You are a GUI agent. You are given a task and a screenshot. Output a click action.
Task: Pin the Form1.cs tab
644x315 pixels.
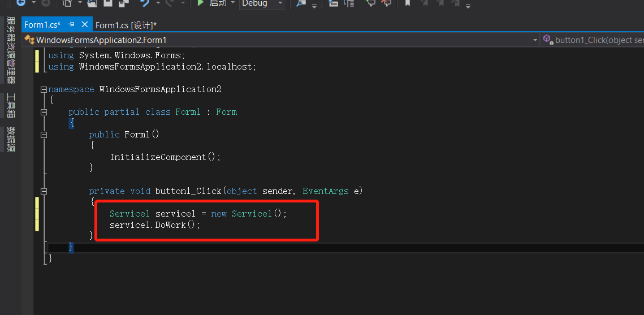tap(71, 24)
